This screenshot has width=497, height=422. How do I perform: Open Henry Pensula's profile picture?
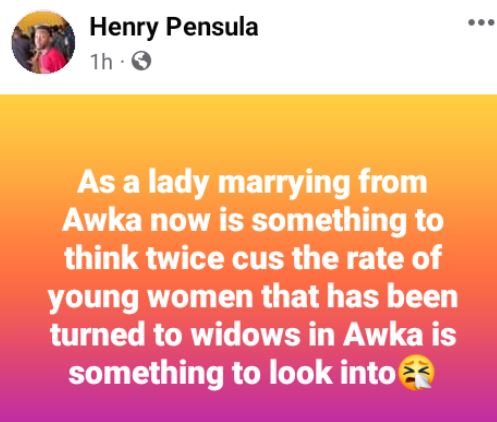pyautogui.click(x=43, y=42)
